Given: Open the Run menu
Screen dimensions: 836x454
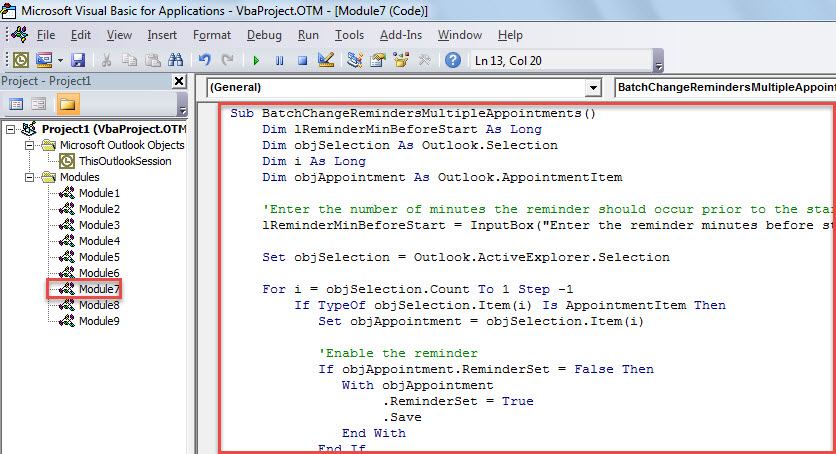Looking at the screenshot, I should pos(308,35).
